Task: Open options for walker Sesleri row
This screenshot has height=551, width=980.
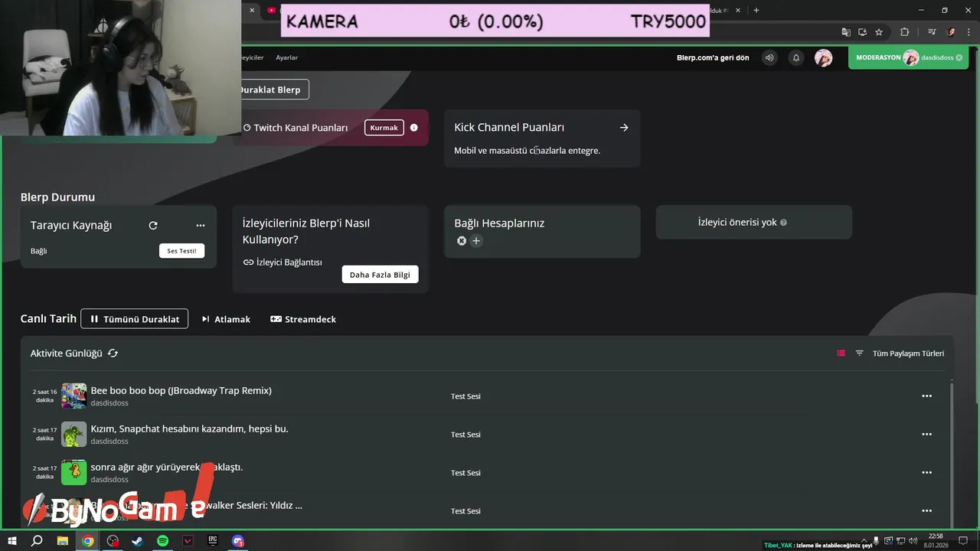Action: [927, 511]
